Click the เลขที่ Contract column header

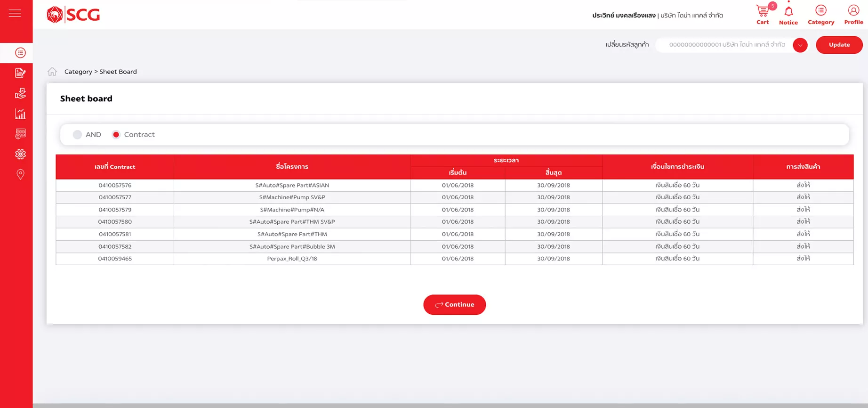[x=115, y=167]
